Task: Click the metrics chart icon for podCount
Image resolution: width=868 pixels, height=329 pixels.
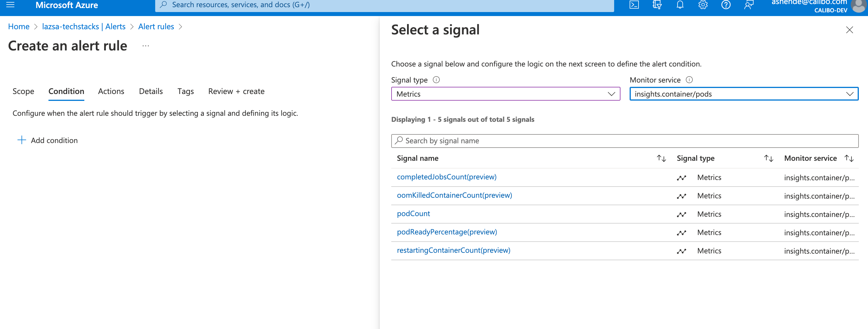Action: (x=681, y=214)
